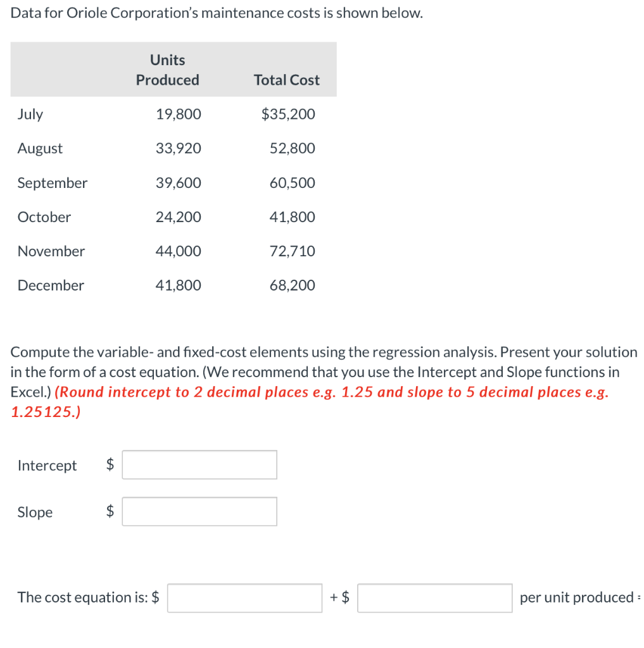
Task: Click the Intercept dollar sign label
Action: coord(110,464)
